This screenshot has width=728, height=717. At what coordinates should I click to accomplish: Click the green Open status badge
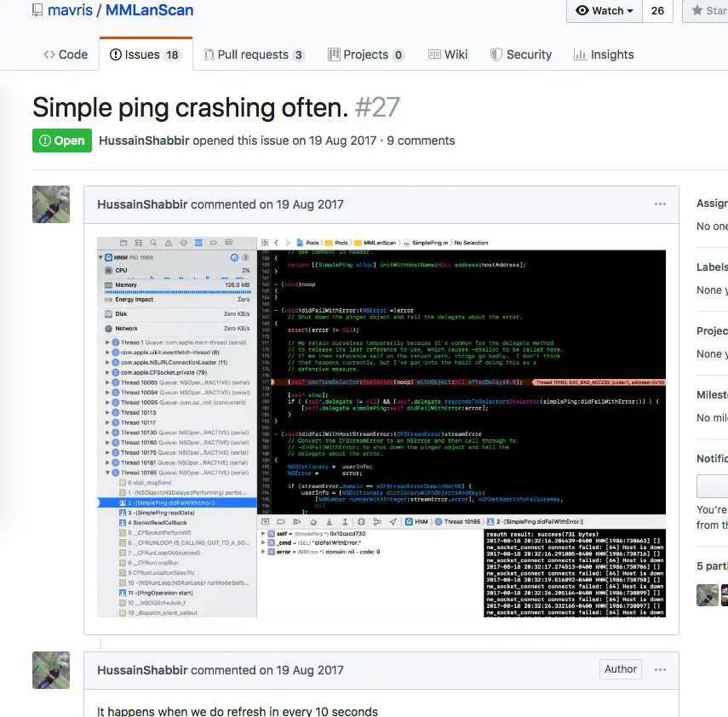coord(62,141)
